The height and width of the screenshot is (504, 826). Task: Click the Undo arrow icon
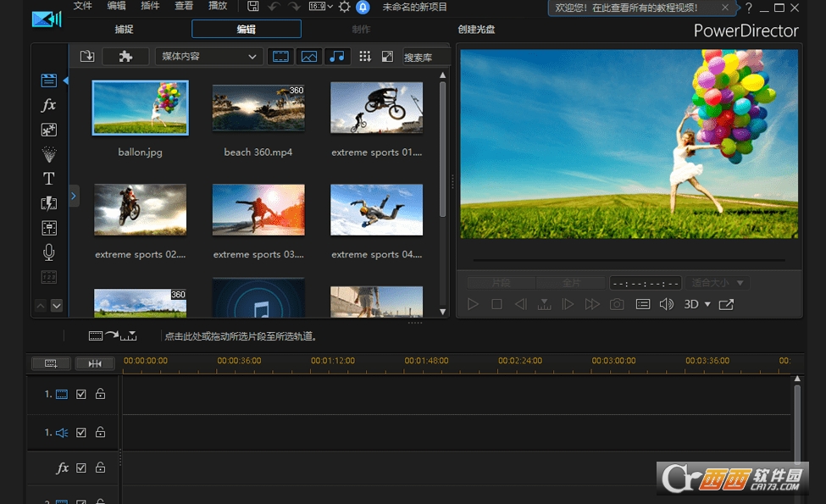pyautogui.click(x=274, y=7)
